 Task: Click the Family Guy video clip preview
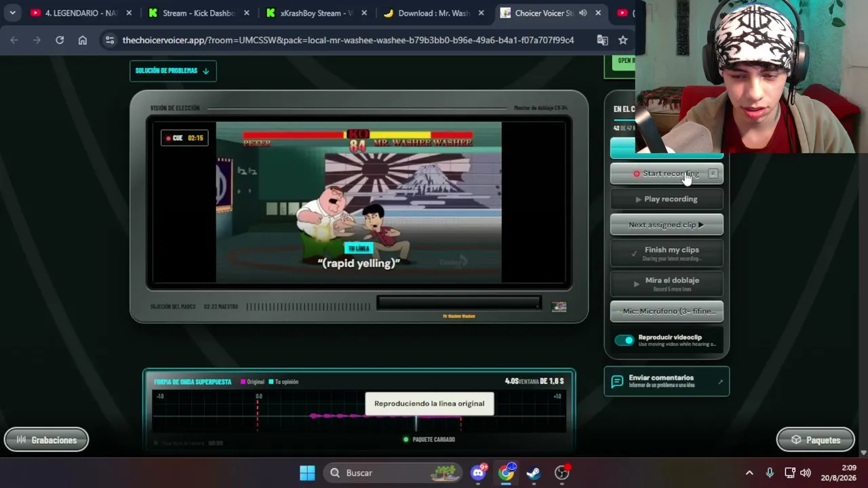tap(359, 202)
